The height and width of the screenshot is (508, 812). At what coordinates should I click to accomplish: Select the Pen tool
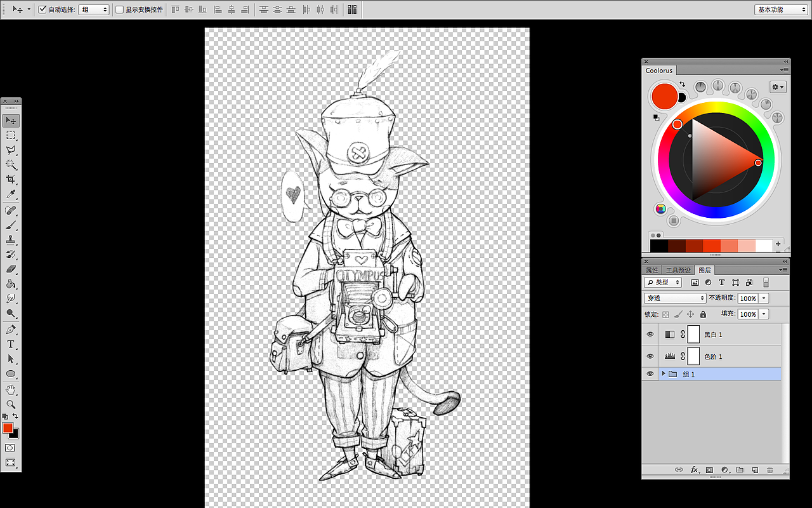pyautogui.click(x=11, y=330)
